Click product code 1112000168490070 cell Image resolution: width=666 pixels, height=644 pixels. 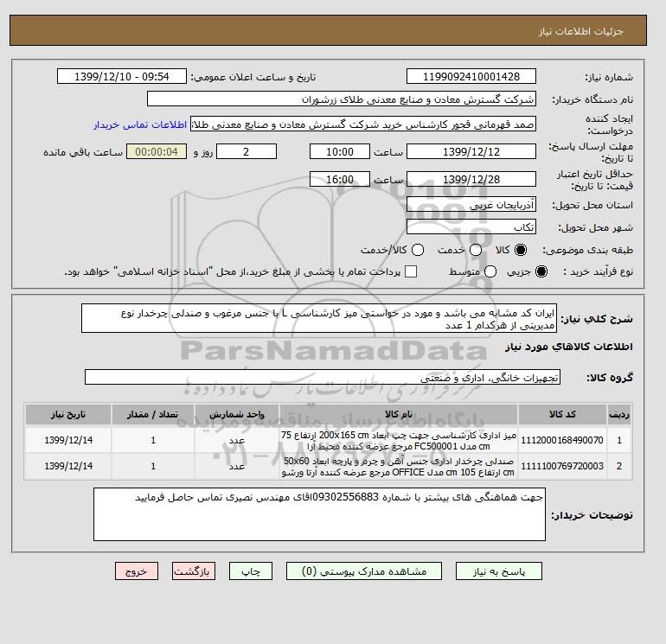(562, 440)
